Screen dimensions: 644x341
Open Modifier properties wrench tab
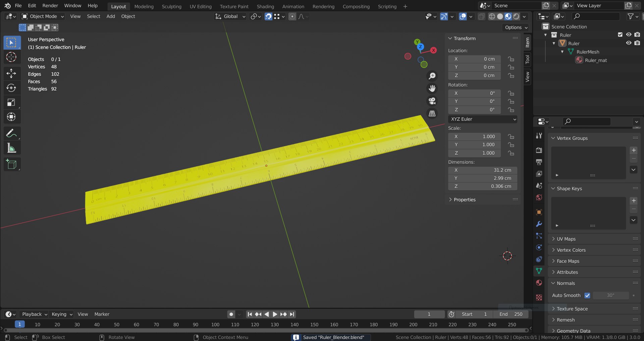point(539,224)
